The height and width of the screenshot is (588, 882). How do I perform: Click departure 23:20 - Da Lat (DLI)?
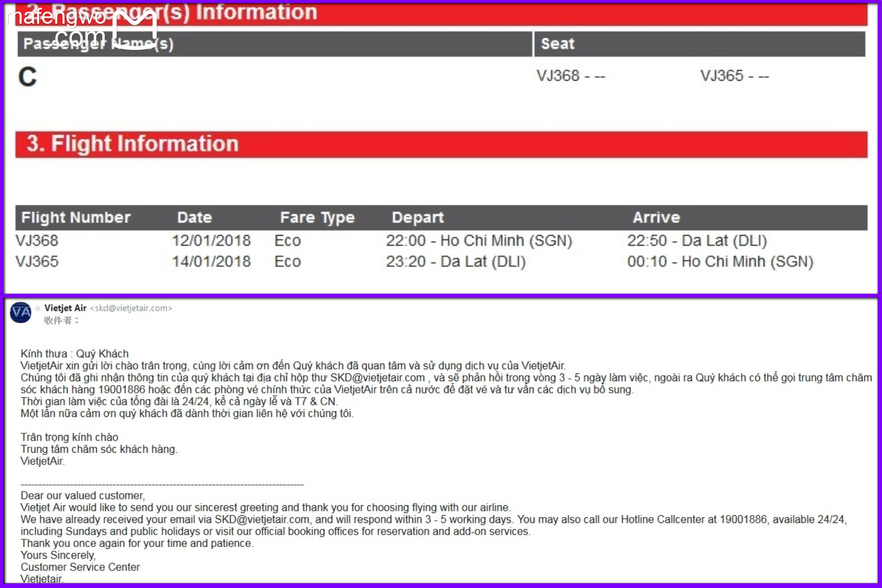coord(456,262)
